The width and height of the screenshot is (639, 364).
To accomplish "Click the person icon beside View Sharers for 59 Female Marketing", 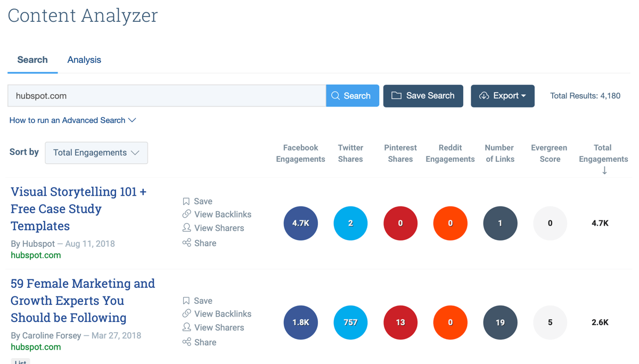I will click(186, 327).
